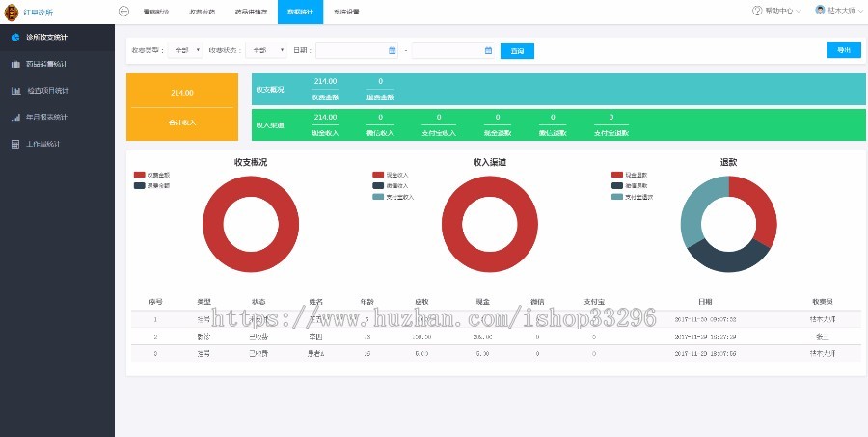The image size is (868, 437).
Task: Click the 序号 column header
Action: [155, 302]
